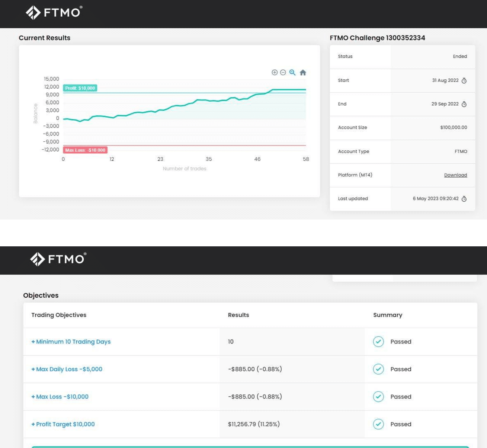
Task: Click the clock icon beside Last updated
Action: tap(464, 199)
